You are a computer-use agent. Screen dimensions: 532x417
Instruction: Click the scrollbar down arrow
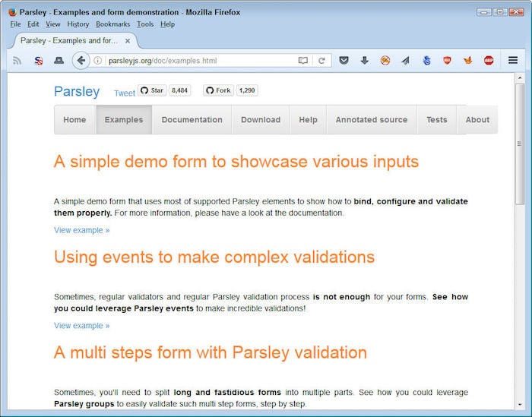click(519, 404)
